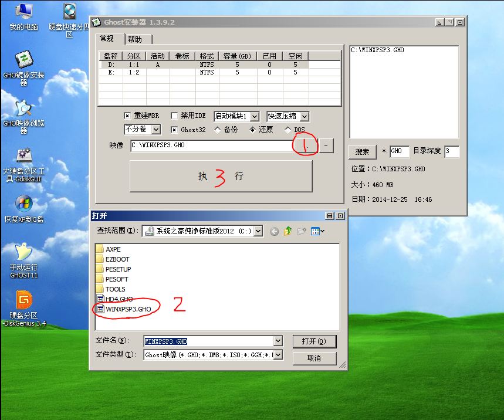504x420 pixels.
Task: Switch to the 常规 tab
Action: (x=107, y=39)
